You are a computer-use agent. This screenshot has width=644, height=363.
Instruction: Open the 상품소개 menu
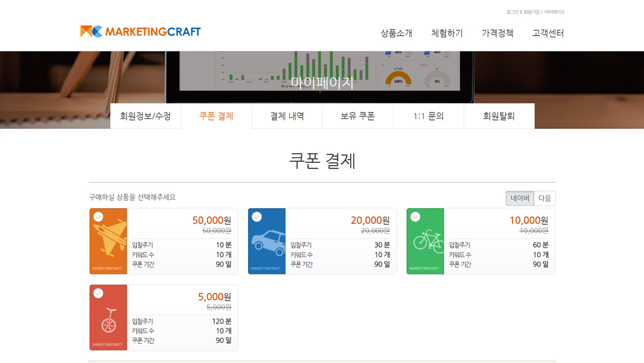[396, 33]
